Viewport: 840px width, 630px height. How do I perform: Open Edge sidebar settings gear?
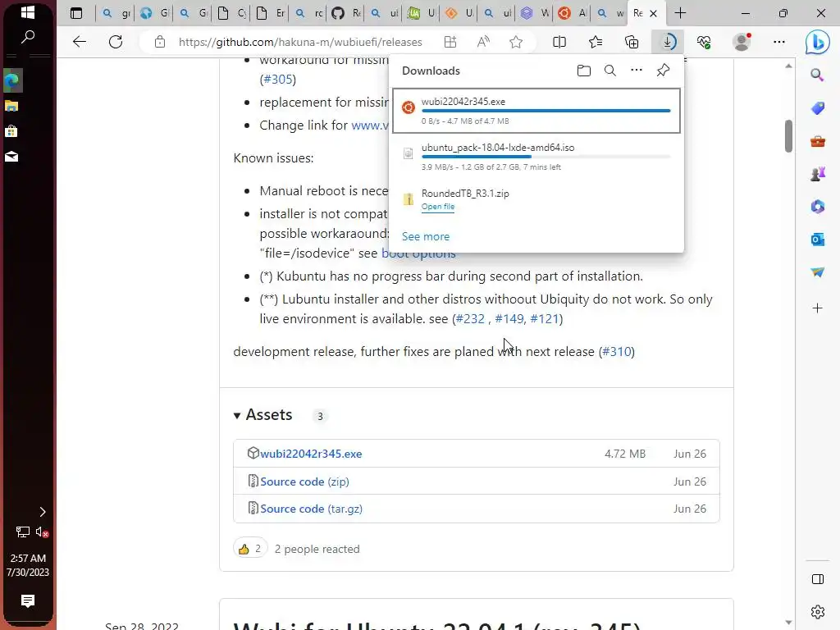click(x=818, y=611)
